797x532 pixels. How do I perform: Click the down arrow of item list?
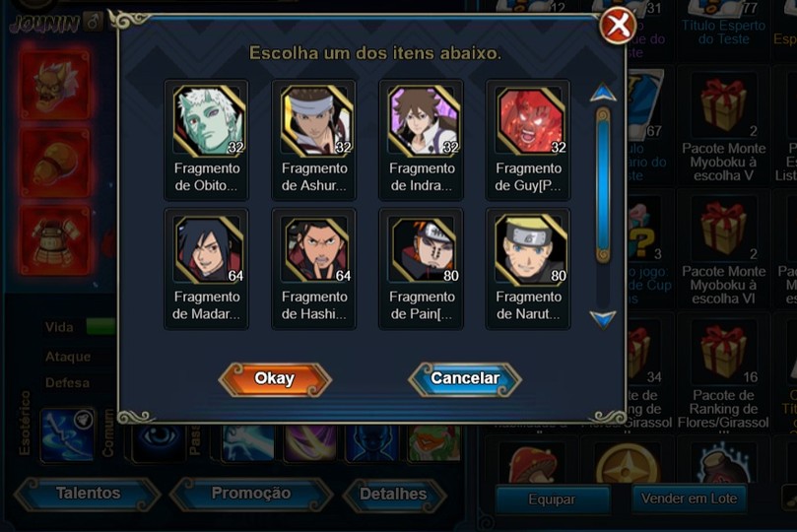click(603, 319)
